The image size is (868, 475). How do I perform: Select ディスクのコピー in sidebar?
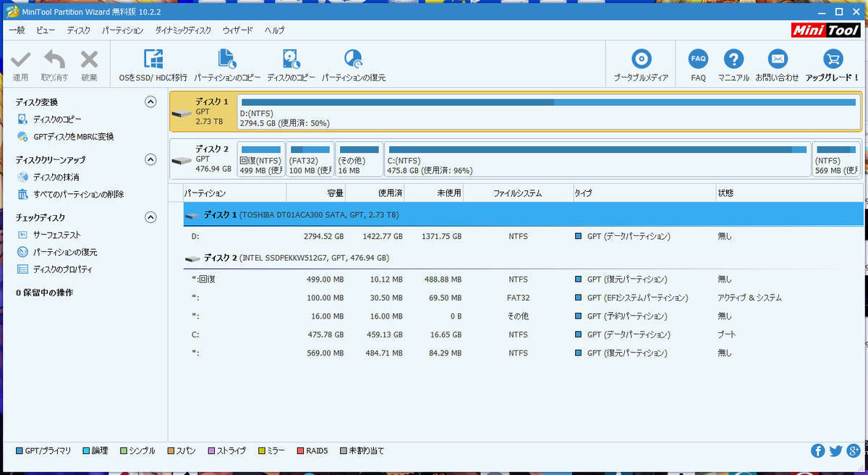click(57, 119)
